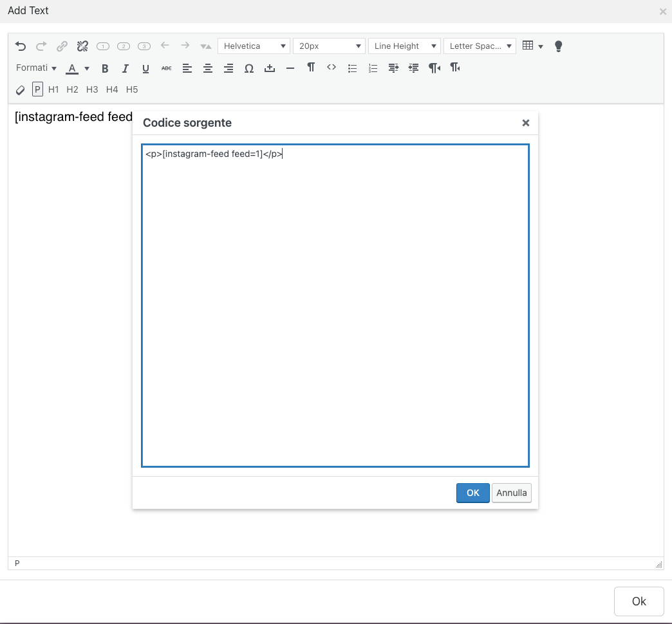Toggle underline formatting
Image resolution: width=672 pixels, height=624 pixels.
[146, 68]
